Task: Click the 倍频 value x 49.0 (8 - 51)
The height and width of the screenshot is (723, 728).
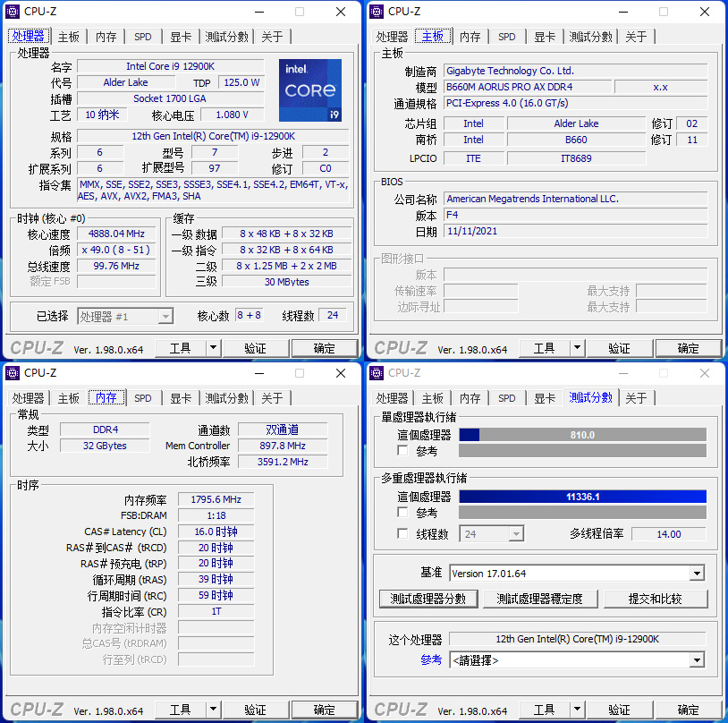Action: coord(116,250)
